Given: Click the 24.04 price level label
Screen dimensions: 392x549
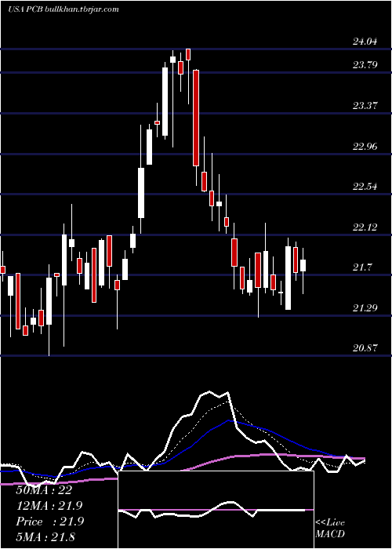Looking at the screenshot, I should coord(365,42).
